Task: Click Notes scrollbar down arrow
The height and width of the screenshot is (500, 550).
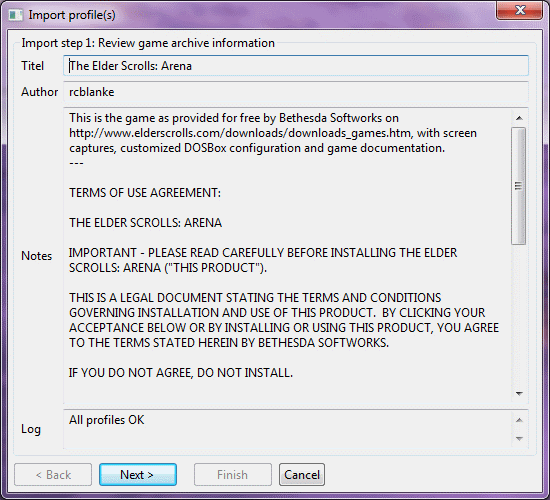Action: click(519, 394)
